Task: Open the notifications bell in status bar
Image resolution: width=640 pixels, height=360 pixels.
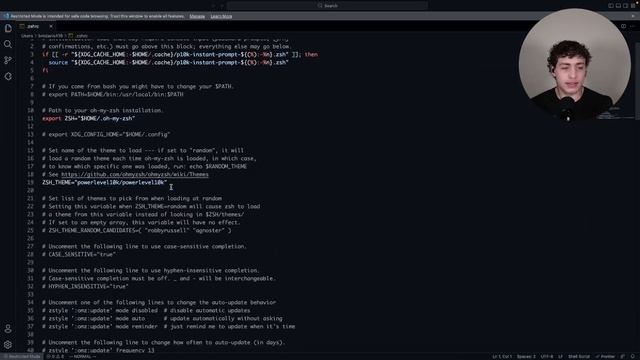Action: (633, 357)
